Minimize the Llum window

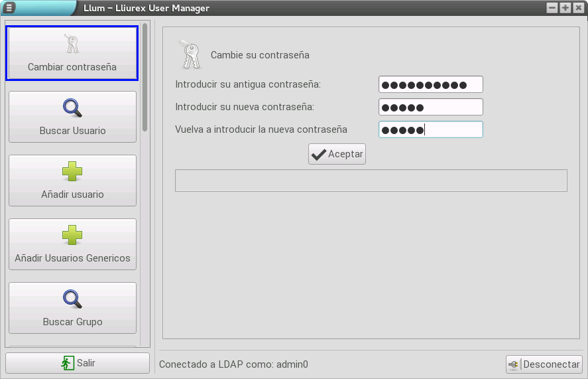tap(552, 8)
